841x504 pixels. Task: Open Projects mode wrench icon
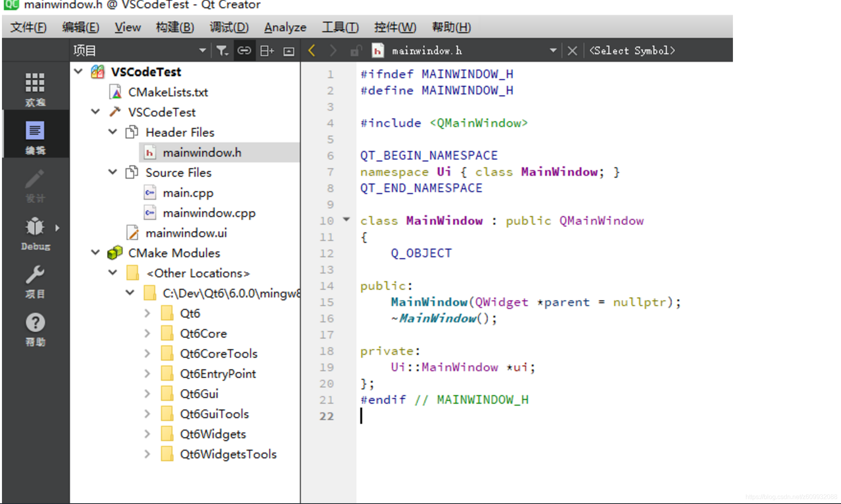pyautogui.click(x=35, y=275)
